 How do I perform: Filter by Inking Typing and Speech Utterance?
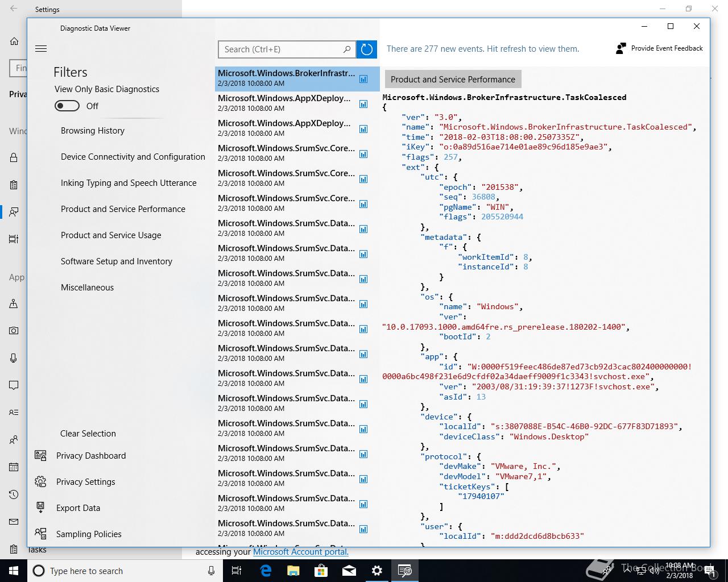tap(129, 183)
